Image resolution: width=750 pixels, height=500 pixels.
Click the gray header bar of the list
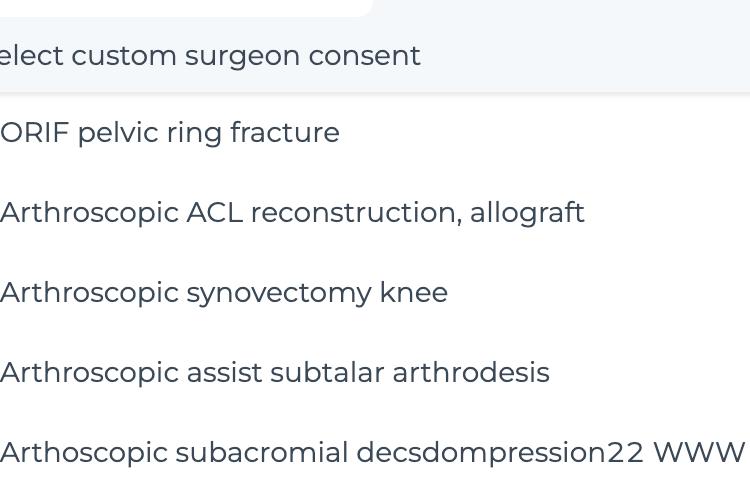[x=375, y=56]
